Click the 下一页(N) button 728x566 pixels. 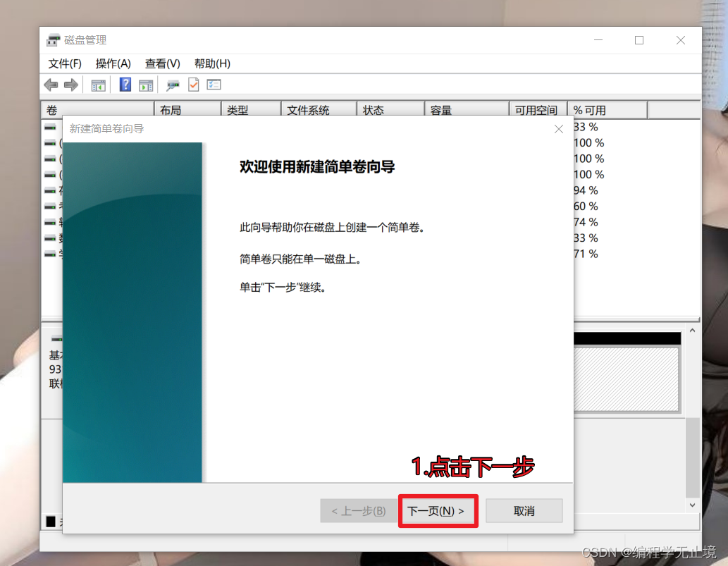(x=438, y=511)
